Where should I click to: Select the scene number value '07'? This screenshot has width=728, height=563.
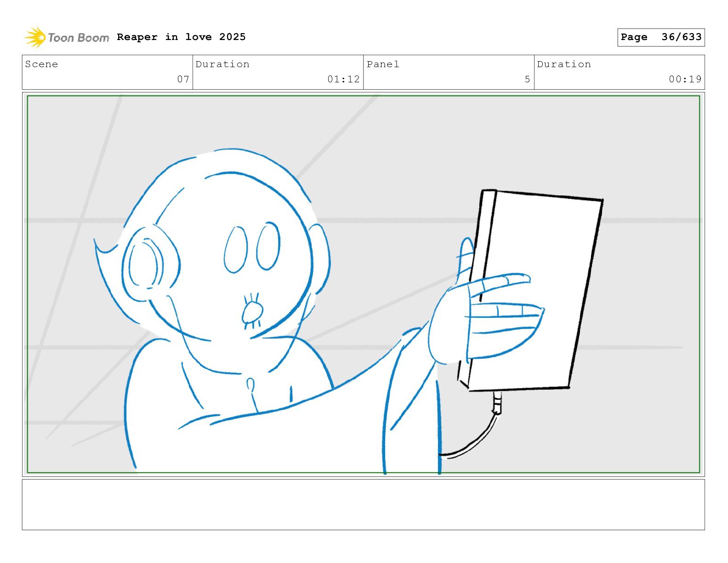pyautogui.click(x=183, y=79)
